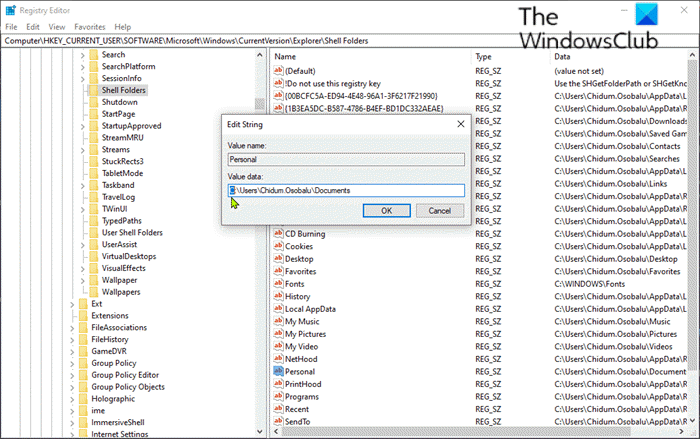
Task: Select the '!Do not use this registry key' value
Action: pos(333,84)
